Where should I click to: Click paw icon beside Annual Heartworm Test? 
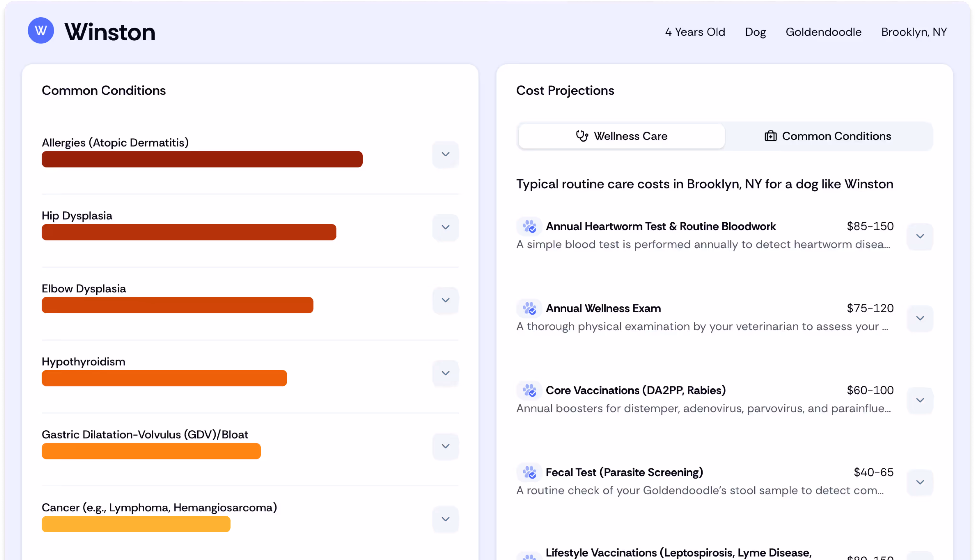coord(529,227)
